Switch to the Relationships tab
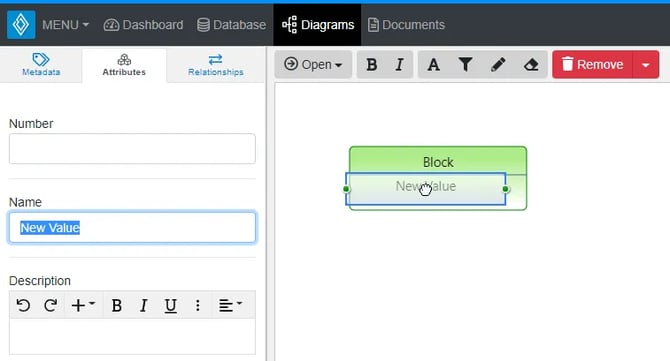This screenshot has height=361, width=670. point(216,65)
